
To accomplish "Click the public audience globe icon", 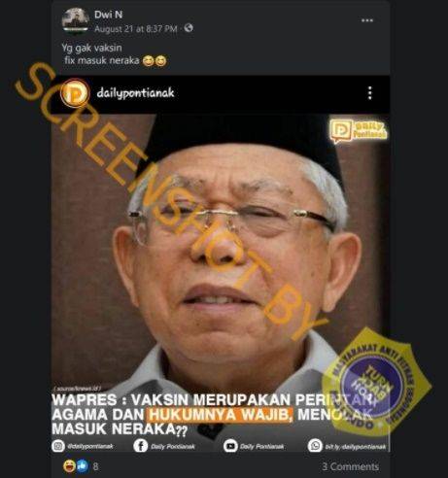I will [189, 28].
